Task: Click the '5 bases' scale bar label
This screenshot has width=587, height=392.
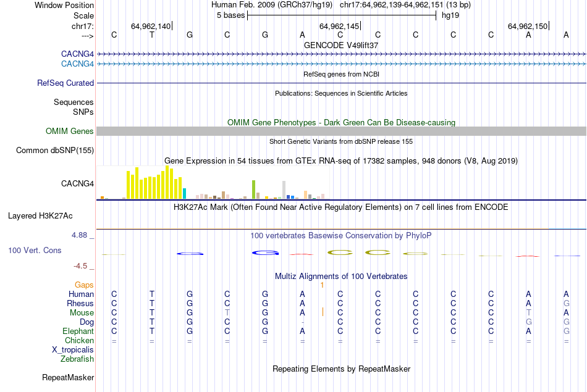Action: [230, 15]
